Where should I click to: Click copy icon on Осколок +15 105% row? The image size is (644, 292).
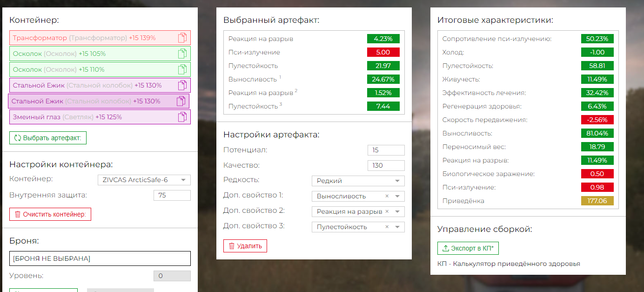point(182,54)
